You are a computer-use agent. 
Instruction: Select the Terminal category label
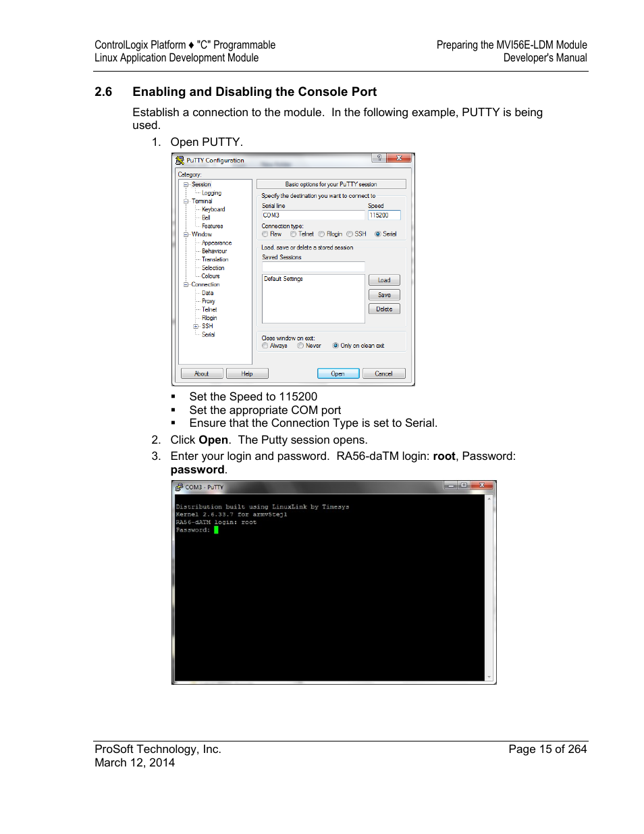click(x=201, y=201)
